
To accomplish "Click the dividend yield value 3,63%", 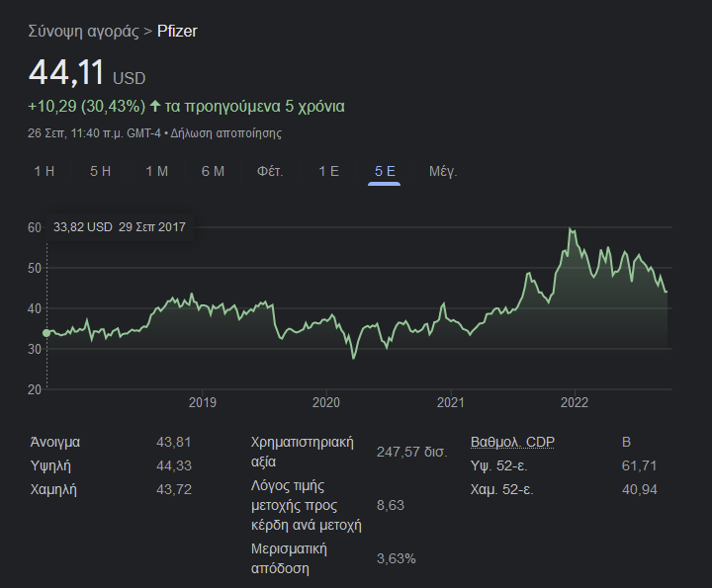I will pos(397,558).
